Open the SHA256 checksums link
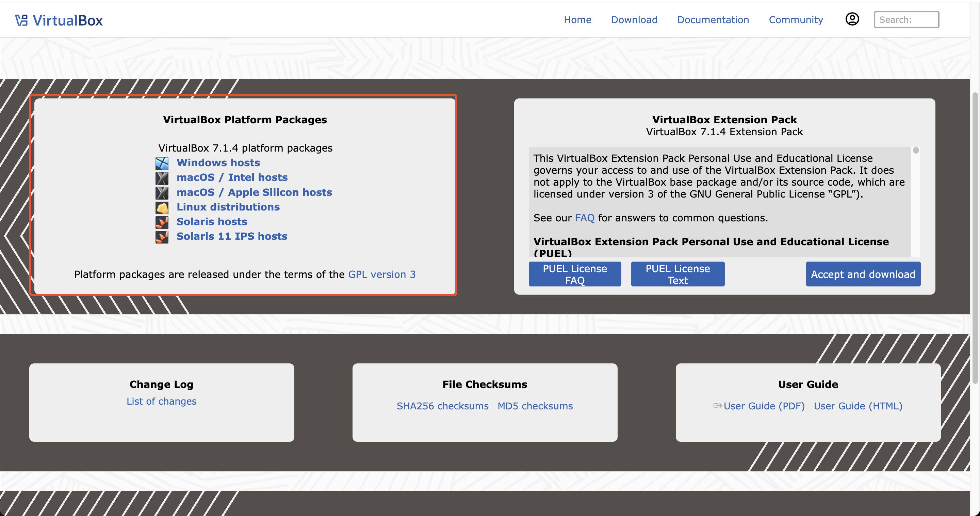The width and height of the screenshot is (980, 516). pos(442,406)
